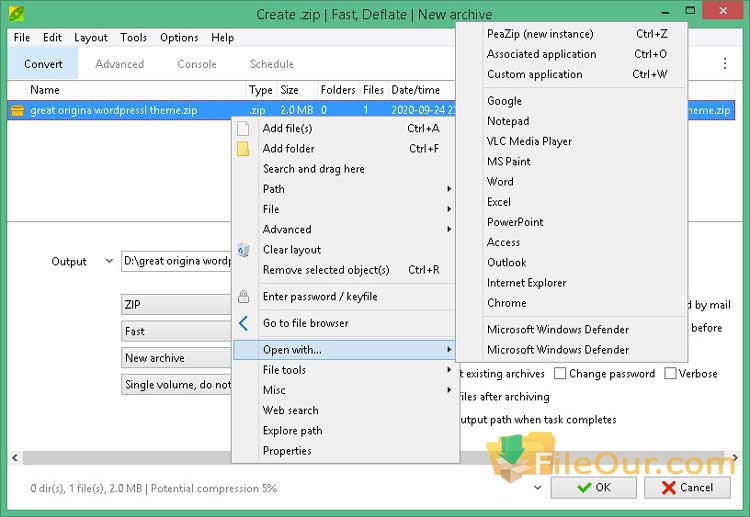Screen dimensions: 750x517
Task: Expand the File tools submenu arrow
Action: pyautogui.click(x=449, y=370)
